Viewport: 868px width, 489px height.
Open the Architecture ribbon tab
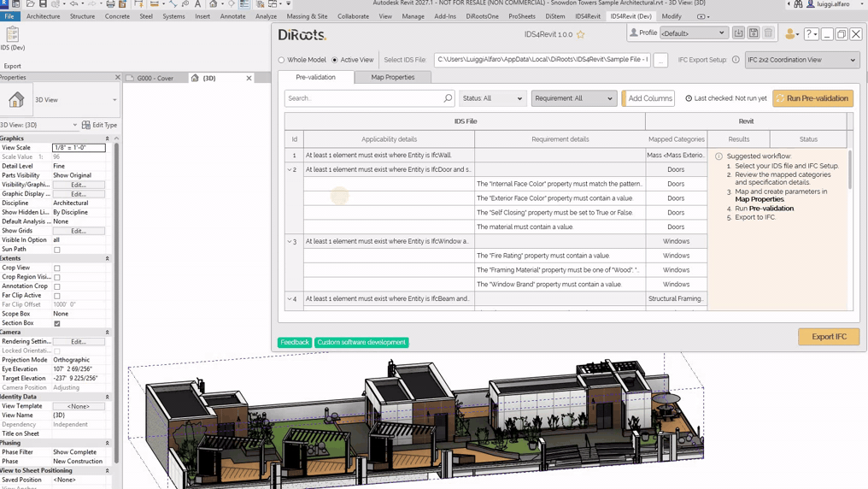pyautogui.click(x=44, y=16)
